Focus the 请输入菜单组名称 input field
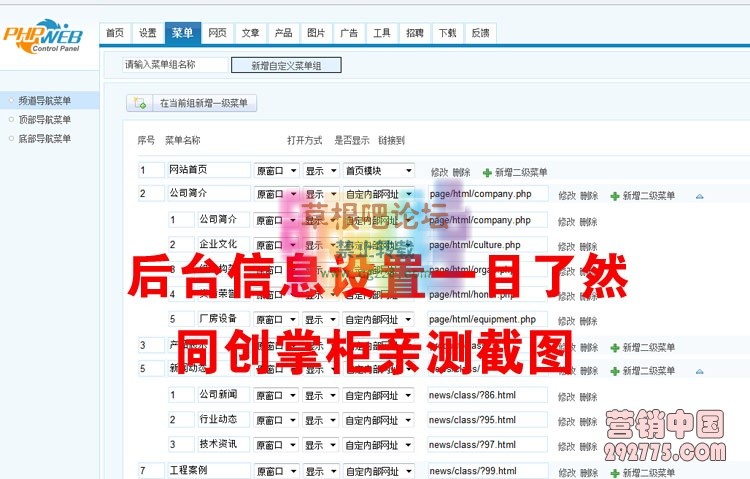This screenshot has height=479, width=750. 175,65
